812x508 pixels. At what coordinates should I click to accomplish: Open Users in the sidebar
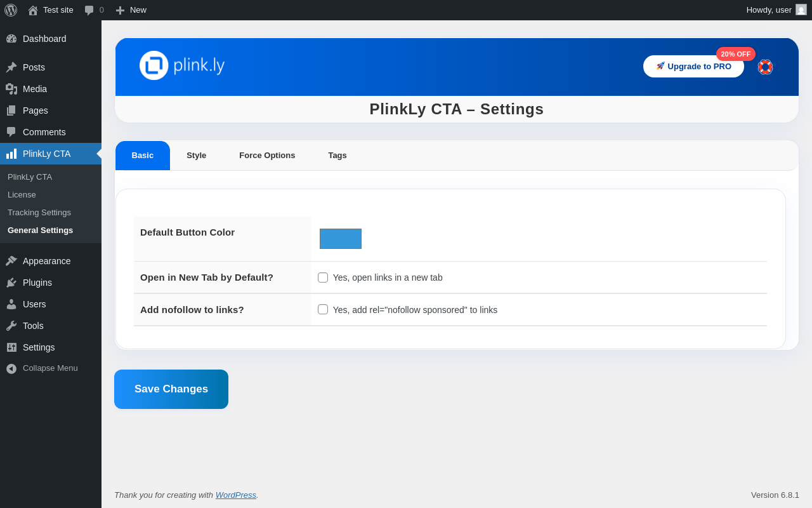34,304
